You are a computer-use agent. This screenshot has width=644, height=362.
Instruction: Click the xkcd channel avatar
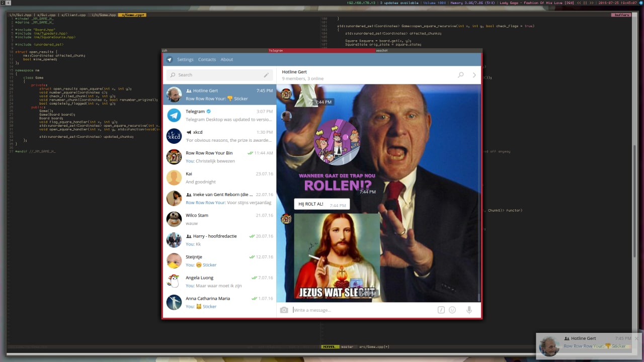pyautogui.click(x=174, y=136)
